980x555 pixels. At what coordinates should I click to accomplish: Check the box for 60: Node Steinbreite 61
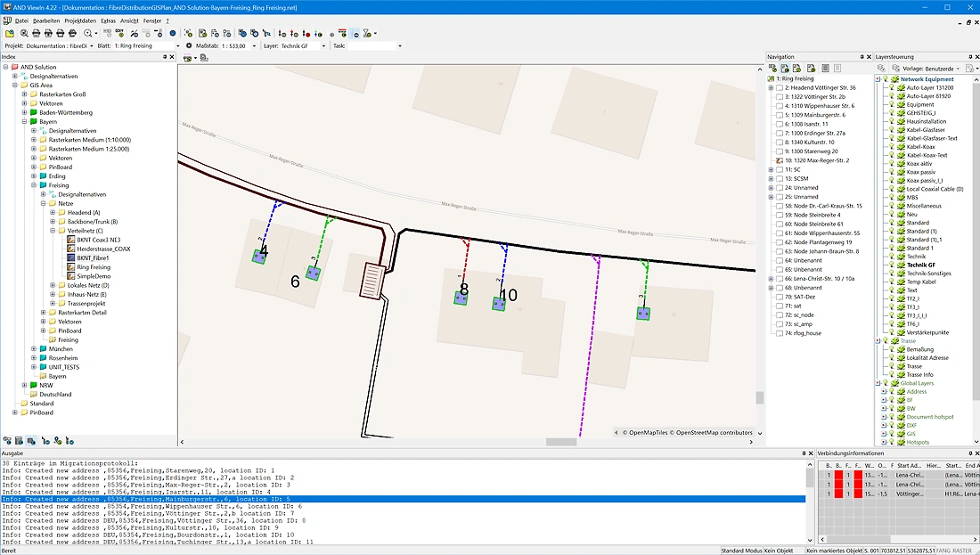pyautogui.click(x=780, y=224)
